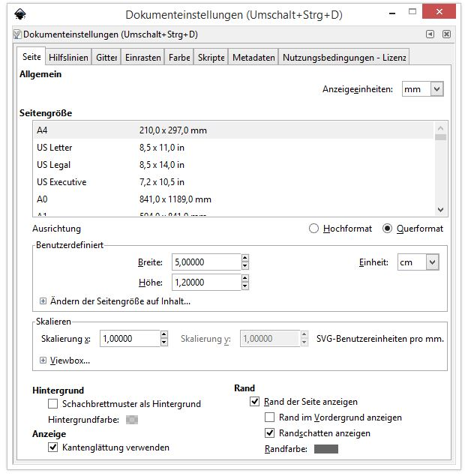Expand Ändern der Seitengröße auf Inhalt
Viewport: 465px width, 476px height.
(x=43, y=301)
